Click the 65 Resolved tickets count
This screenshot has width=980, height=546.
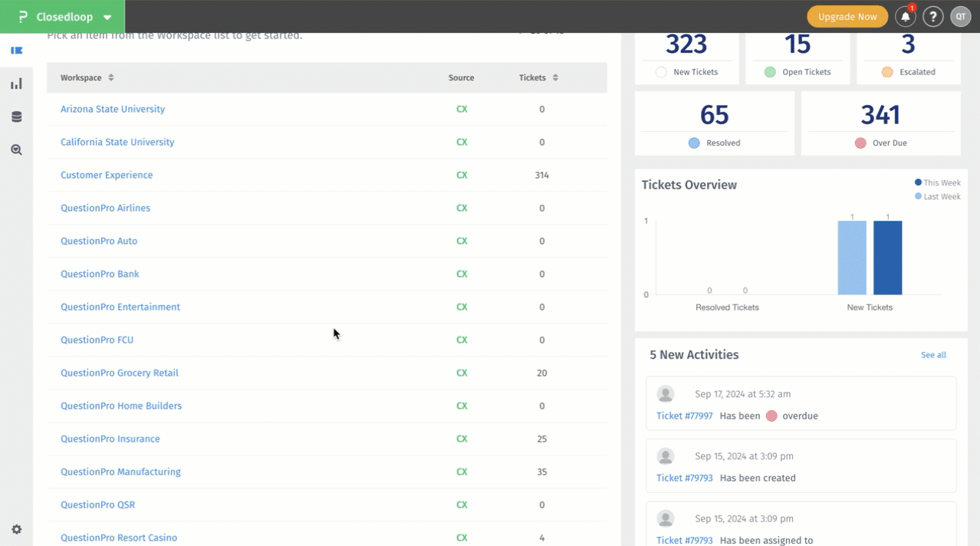[714, 115]
